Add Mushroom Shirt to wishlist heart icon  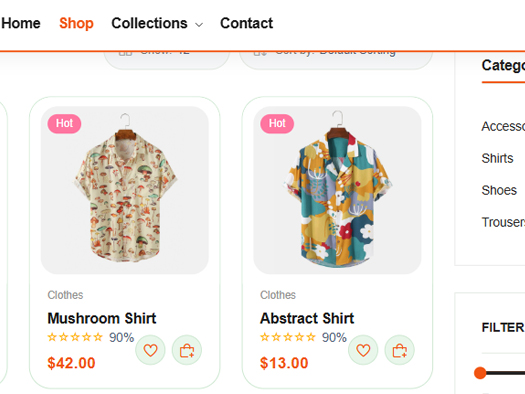click(x=150, y=350)
